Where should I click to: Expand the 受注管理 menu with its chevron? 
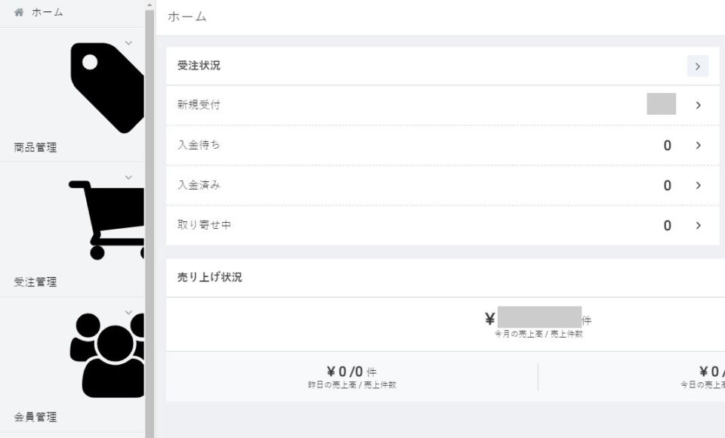128,177
